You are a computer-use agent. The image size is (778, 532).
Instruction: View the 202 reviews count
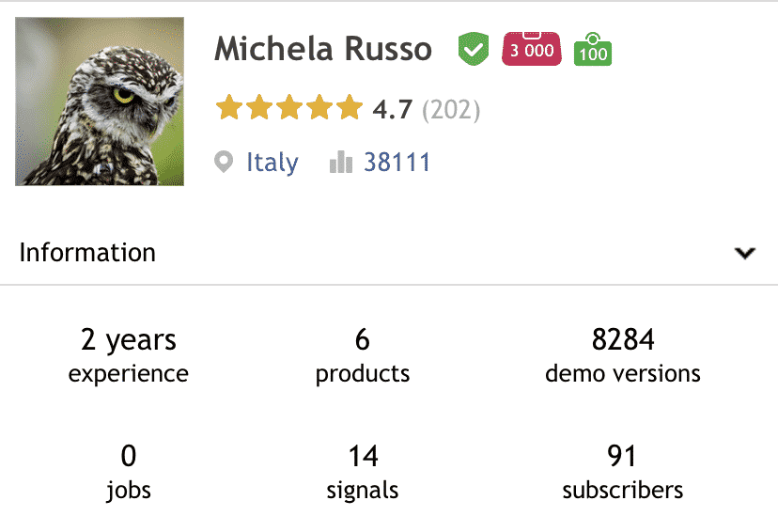[451, 110]
